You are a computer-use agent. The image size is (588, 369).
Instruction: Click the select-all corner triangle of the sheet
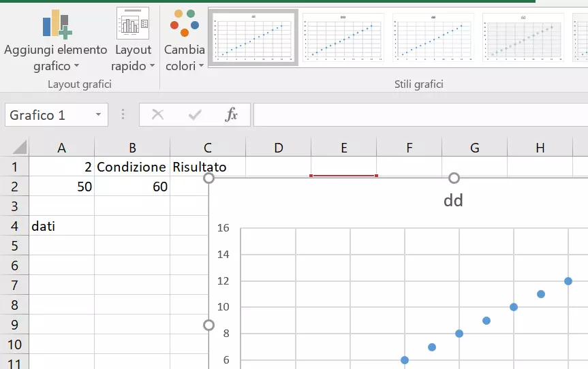pos(19,147)
